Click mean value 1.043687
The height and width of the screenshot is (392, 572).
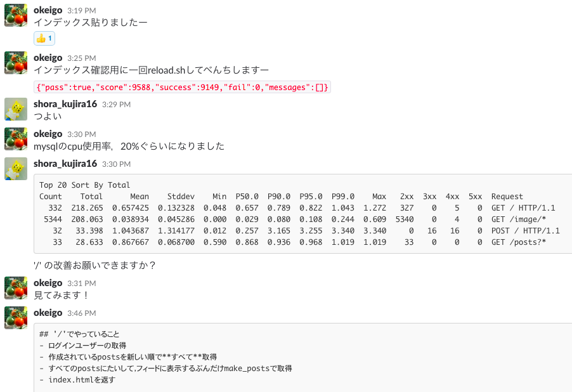coord(131,231)
